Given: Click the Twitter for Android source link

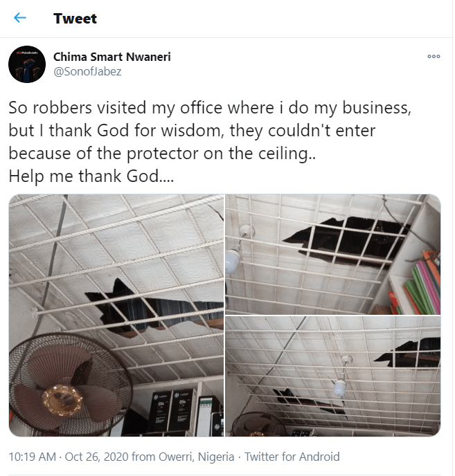Looking at the screenshot, I should pyautogui.click(x=292, y=457).
